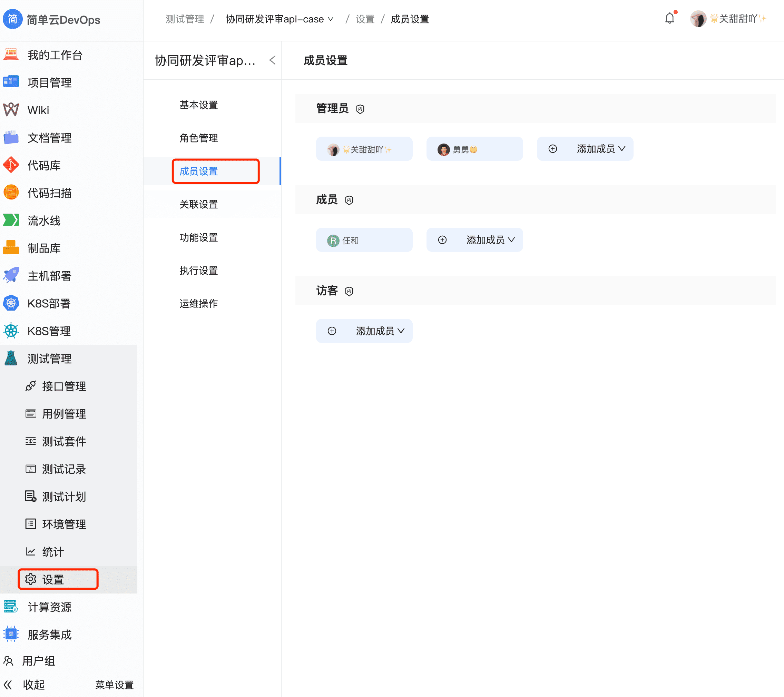Select 代码扫描 in the sidebar
This screenshot has height=697, width=784.
click(x=49, y=193)
